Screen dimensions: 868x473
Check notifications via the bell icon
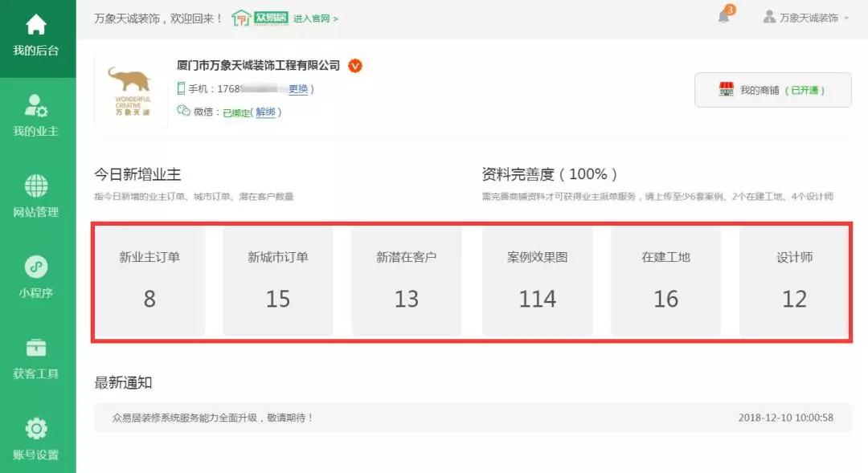[723, 17]
